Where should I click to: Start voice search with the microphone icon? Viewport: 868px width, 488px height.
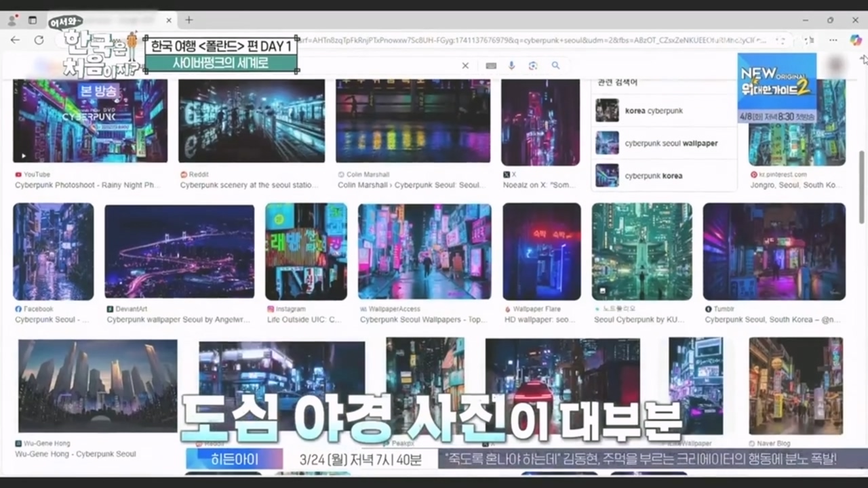click(512, 66)
